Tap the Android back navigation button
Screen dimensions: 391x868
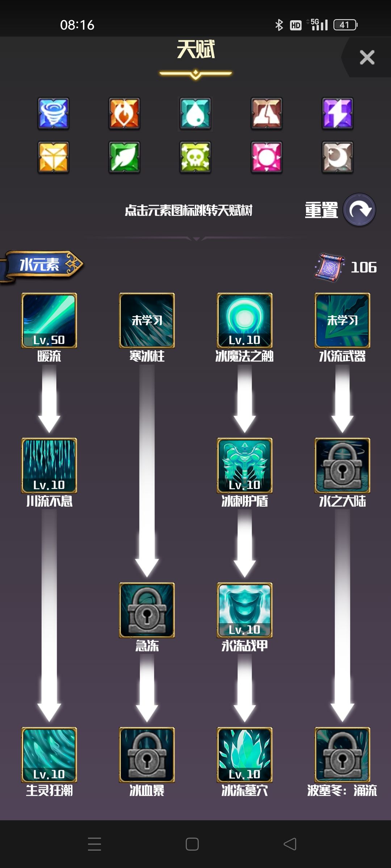(x=290, y=844)
